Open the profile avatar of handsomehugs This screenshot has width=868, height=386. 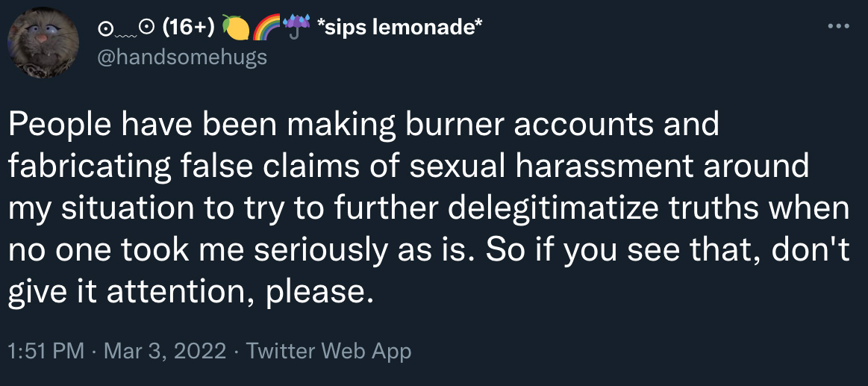point(43,43)
